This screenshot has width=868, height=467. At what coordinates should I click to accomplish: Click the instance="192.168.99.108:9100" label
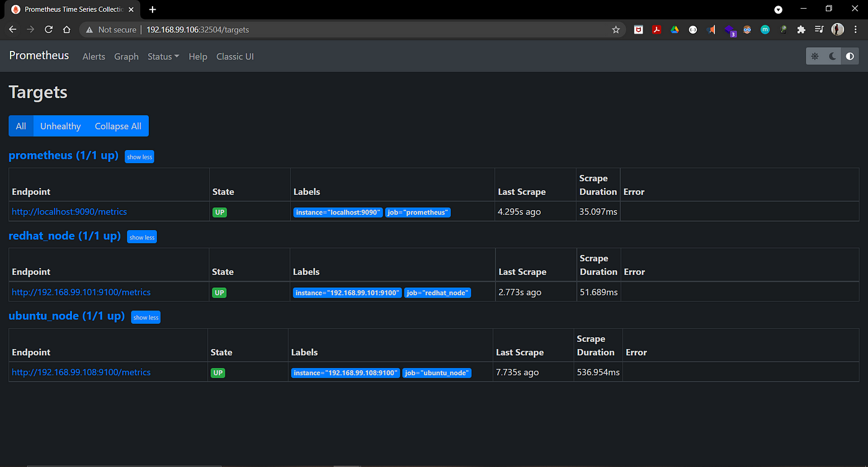345,373
